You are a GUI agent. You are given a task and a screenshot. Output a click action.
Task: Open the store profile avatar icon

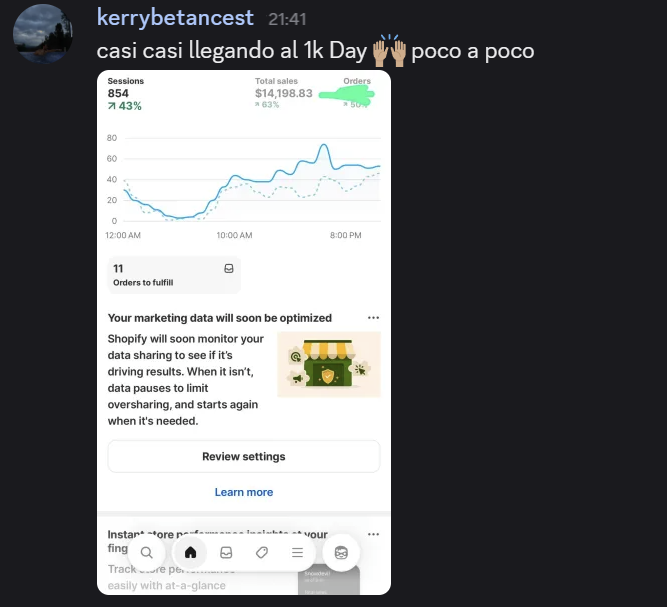341,552
